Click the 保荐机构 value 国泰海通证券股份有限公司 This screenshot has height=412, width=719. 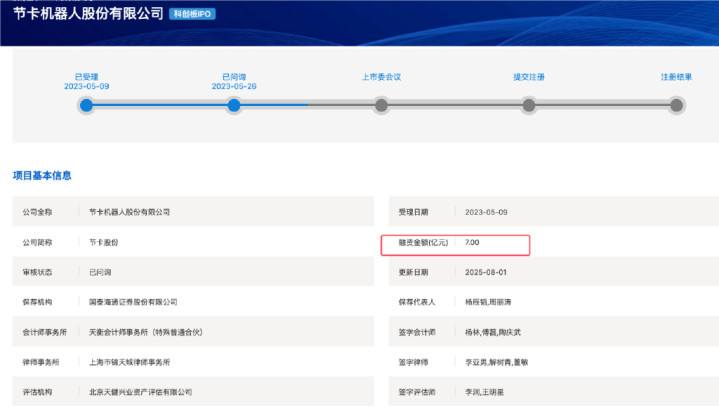point(133,302)
